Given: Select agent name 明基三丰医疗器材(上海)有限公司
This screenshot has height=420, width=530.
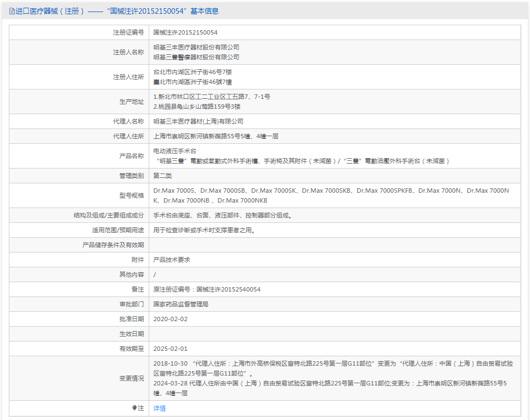Looking at the screenshot, I should click(x=198, y=121).
